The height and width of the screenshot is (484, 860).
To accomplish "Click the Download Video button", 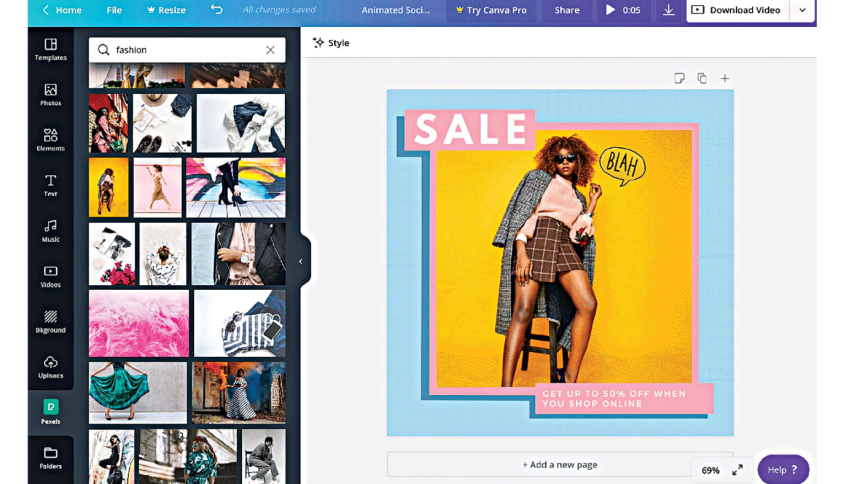I will (x=737, y=10).
